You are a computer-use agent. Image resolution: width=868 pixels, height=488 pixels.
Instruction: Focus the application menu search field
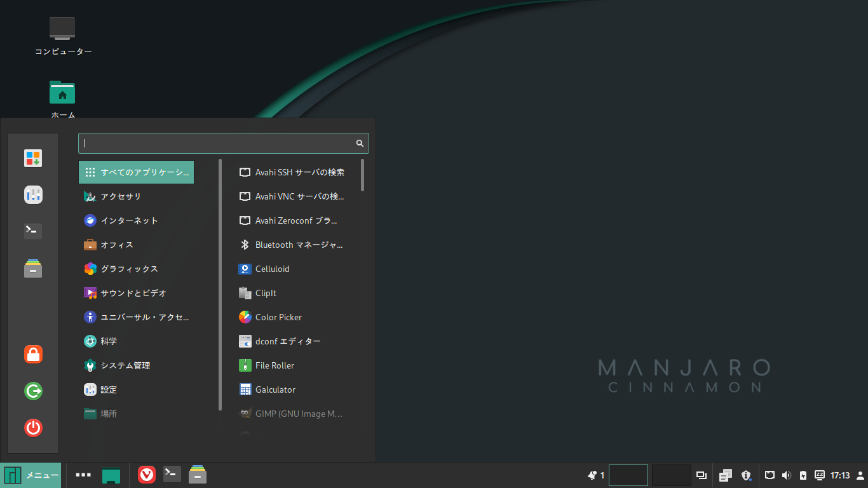coord(224,143)
